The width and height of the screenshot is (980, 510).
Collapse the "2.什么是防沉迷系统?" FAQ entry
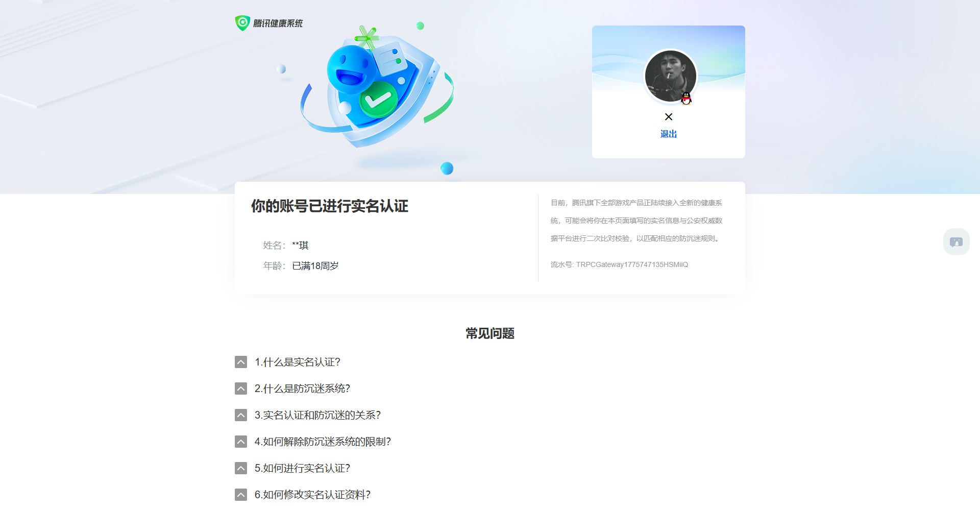[240, 388]
